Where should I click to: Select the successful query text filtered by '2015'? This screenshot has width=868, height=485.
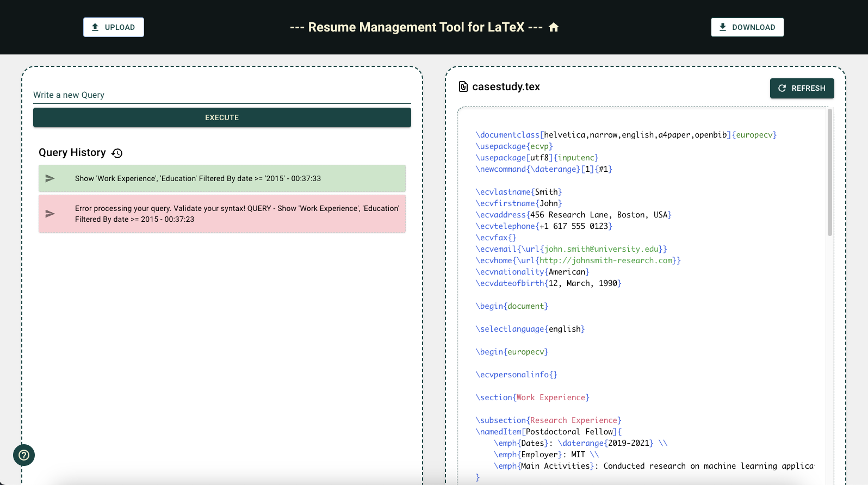point(198,178)
